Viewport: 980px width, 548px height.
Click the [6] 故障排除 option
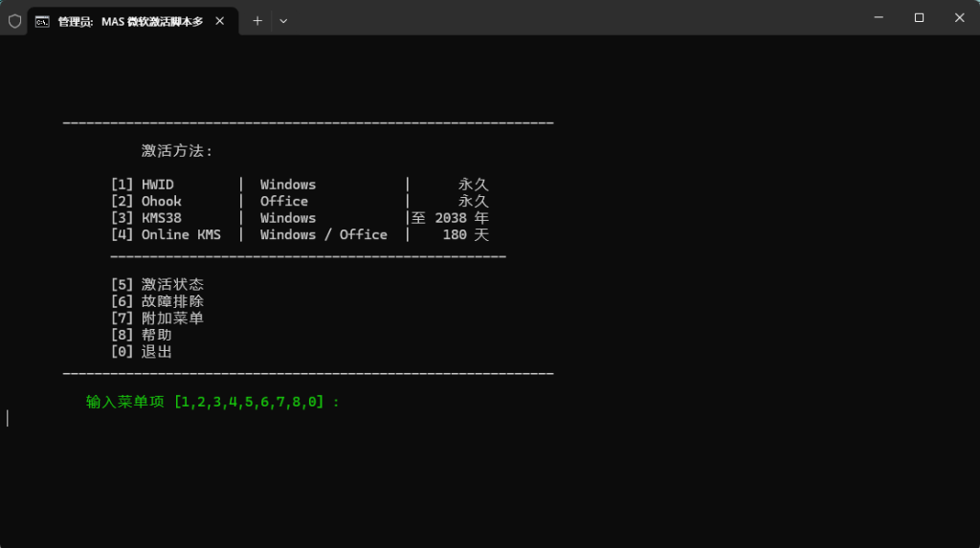pyautogui.click(x=157, y=301)
